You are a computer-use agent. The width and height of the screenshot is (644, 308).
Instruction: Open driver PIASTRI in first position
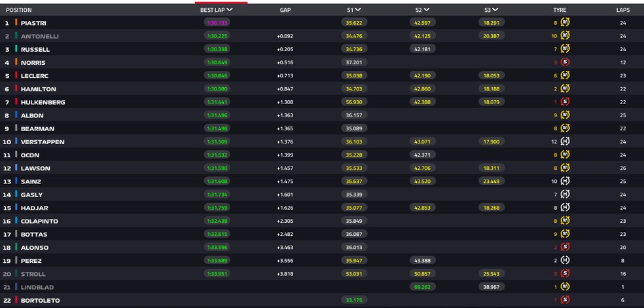(34, 23)
